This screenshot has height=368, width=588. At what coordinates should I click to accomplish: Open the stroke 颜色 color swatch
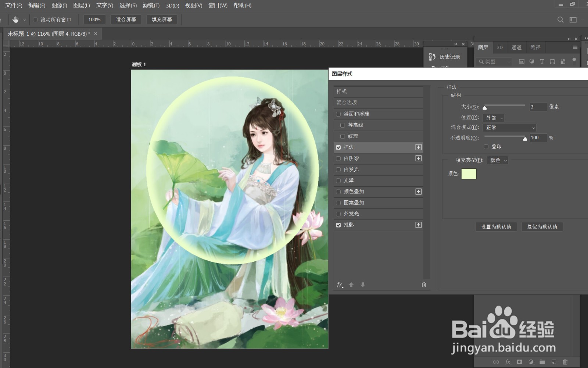tap(469, 174)
